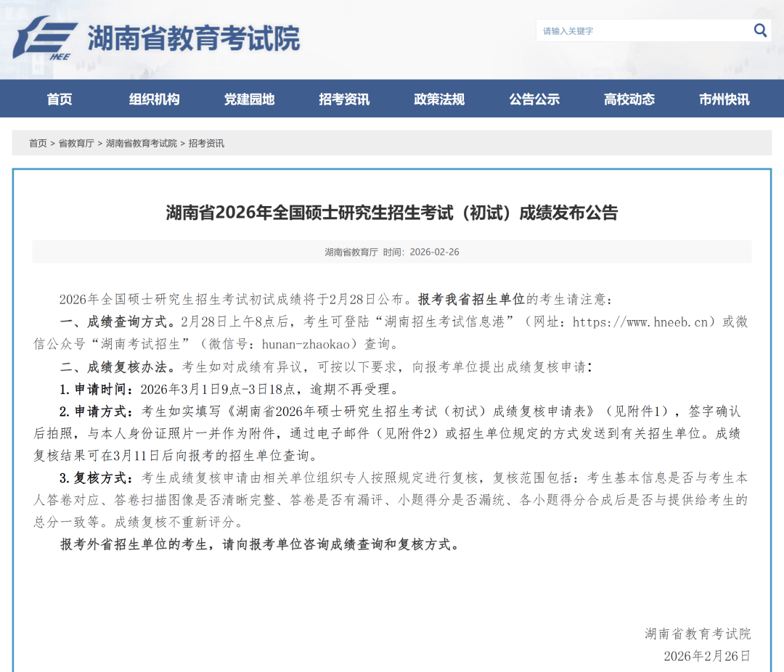The image size is (784, 672).
Task: Open the 组织机构 navigation menu item
Action: click(153, 99)
